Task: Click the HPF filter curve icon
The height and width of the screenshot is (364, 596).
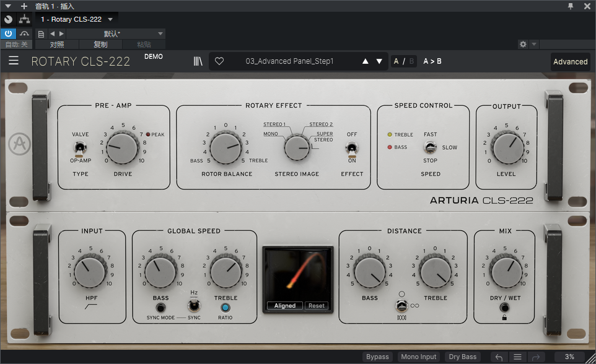Action: point(91,306)
